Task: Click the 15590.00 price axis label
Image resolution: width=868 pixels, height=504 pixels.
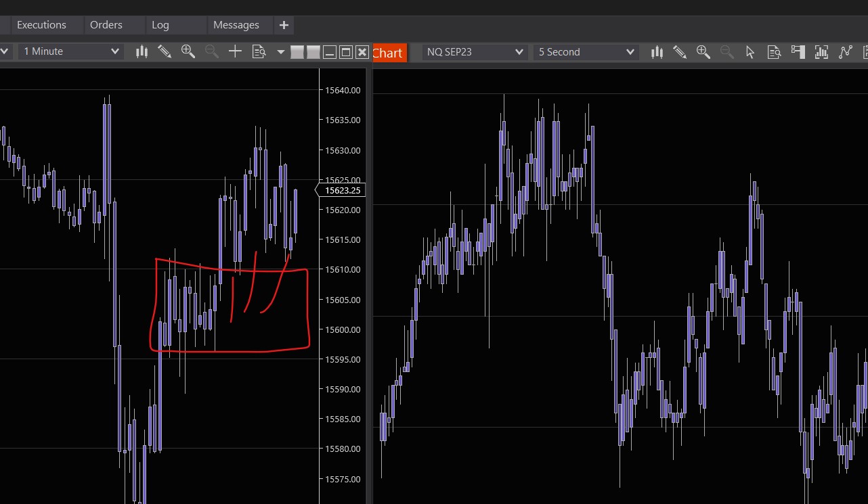Action: tap(343, 390)
